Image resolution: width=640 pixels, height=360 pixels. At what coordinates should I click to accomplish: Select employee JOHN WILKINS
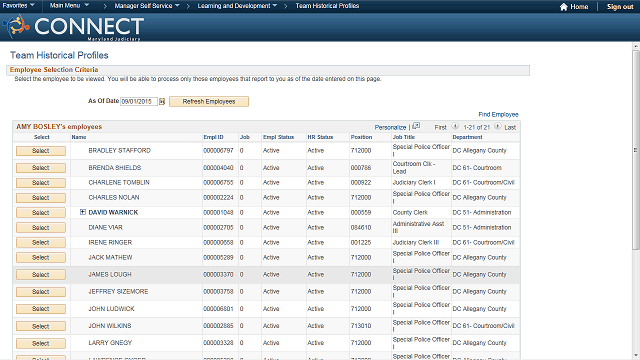[41, 327]
